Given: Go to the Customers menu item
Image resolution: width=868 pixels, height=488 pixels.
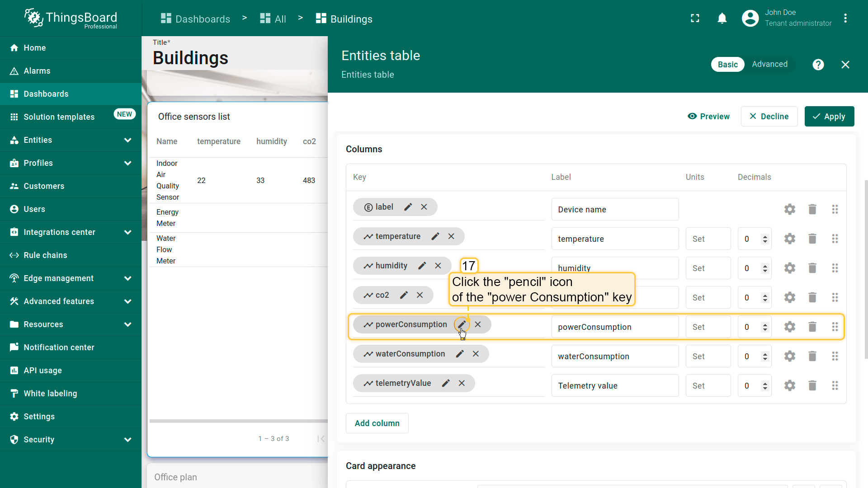Looking at the screenshot, I should click(x=44, y=186).
